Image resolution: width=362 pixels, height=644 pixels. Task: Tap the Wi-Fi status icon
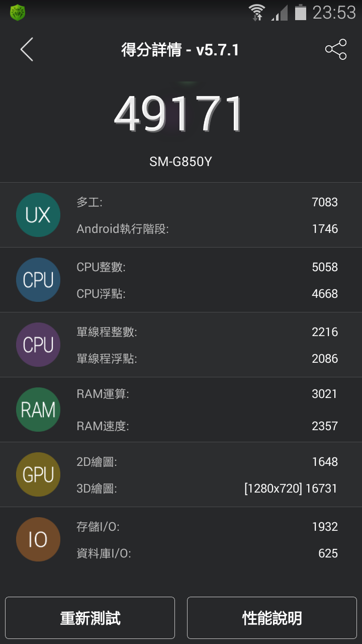tap(257, 12)
